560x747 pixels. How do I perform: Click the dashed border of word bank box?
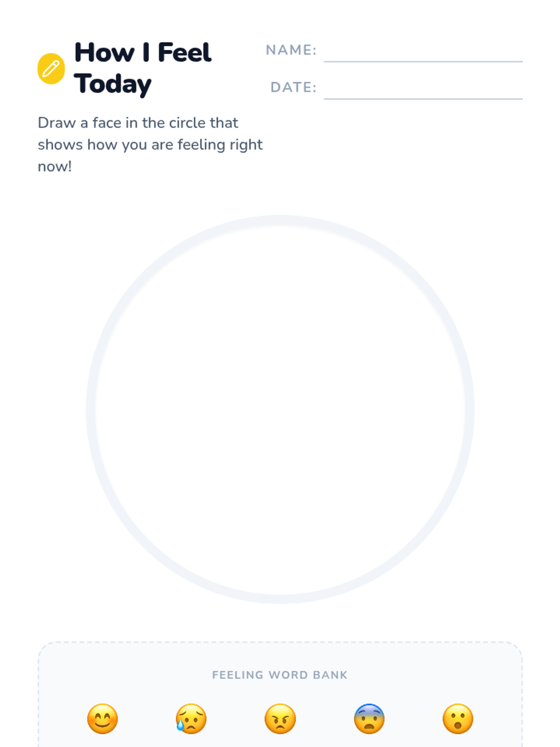[280, 642]
